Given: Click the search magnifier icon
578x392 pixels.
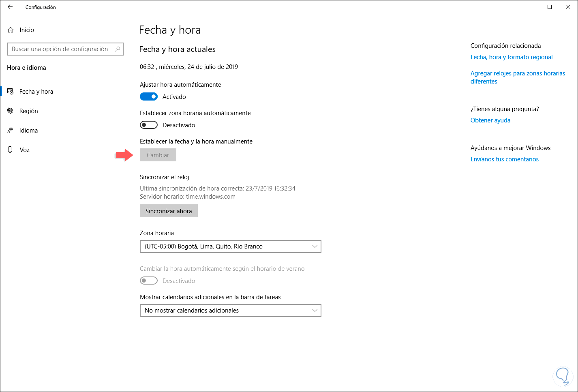Looking at the screenshot, I should click(x=118, y=49).
